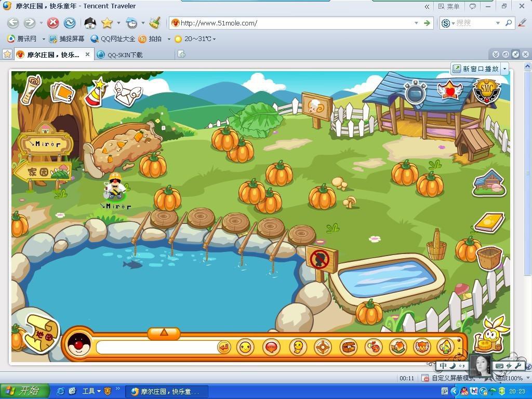Screen dimensions: 532x399
Task: Toggle the IME soft keyboard icon
Action: 499,366
